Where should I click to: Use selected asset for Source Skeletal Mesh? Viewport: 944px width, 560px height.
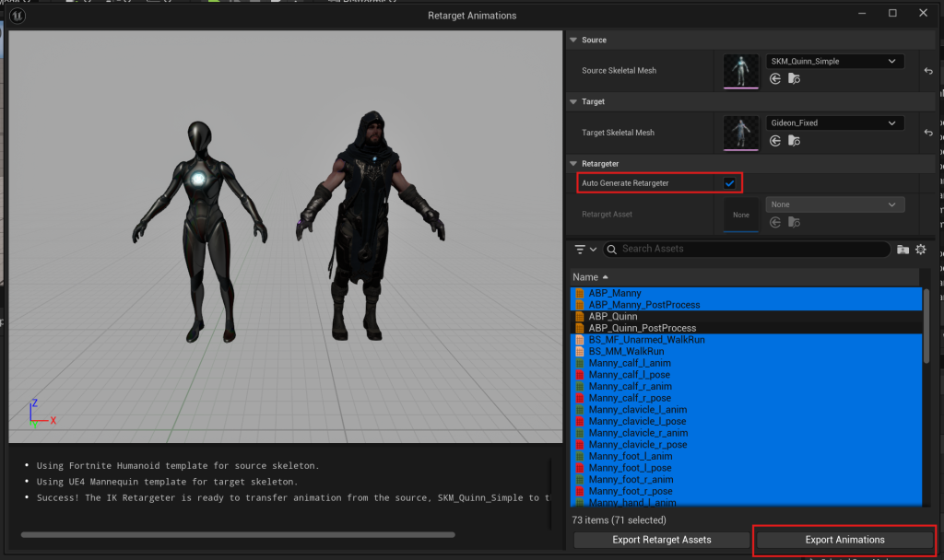(774, 79)
